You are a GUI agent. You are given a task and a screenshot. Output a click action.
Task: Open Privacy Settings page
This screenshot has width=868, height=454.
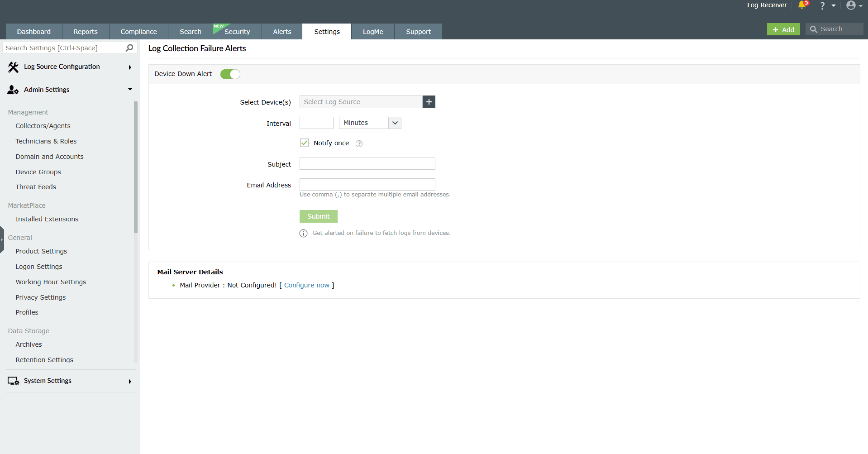coord(41,297)
